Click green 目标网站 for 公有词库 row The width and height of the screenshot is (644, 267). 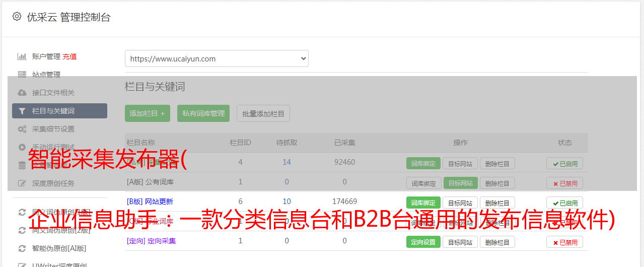click(460, 183)
